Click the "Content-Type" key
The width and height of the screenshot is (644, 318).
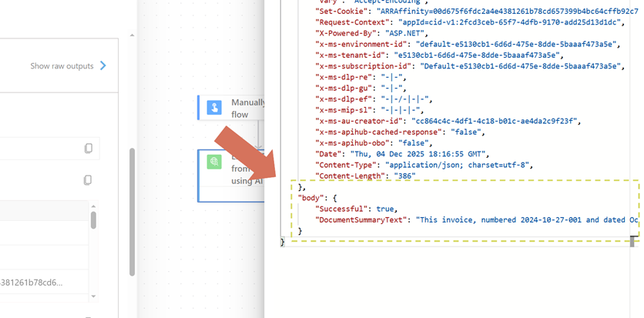346,165
